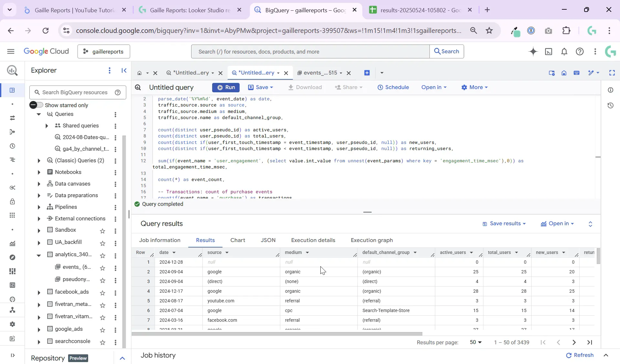This screenshot has width=620, height=364.
Task: Open the Settings gear in left sidebar
Action: [x=12, y=325]
